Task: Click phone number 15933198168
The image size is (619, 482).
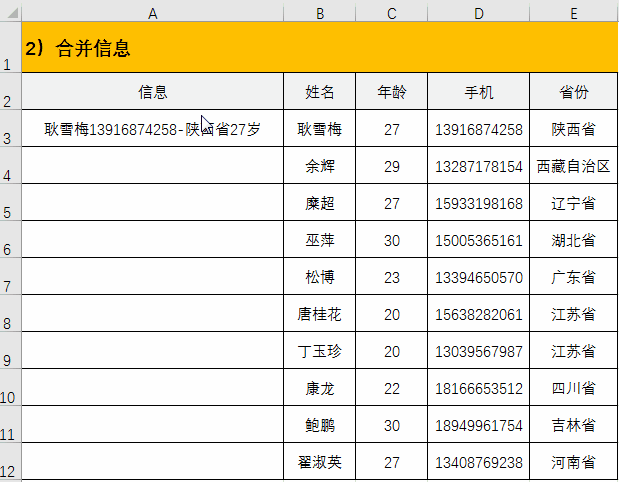Action: (x=478, y=204)
